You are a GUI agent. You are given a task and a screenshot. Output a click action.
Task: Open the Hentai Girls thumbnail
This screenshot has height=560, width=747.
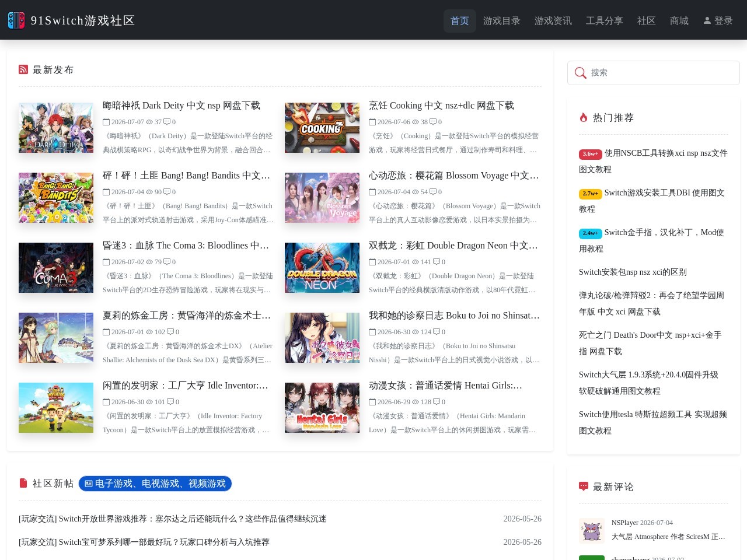click(322, 408)
